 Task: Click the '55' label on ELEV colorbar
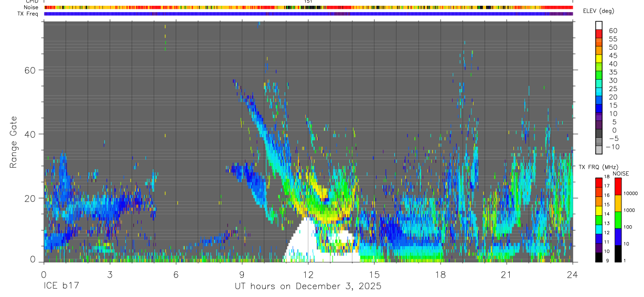click(x=613, y=39)
